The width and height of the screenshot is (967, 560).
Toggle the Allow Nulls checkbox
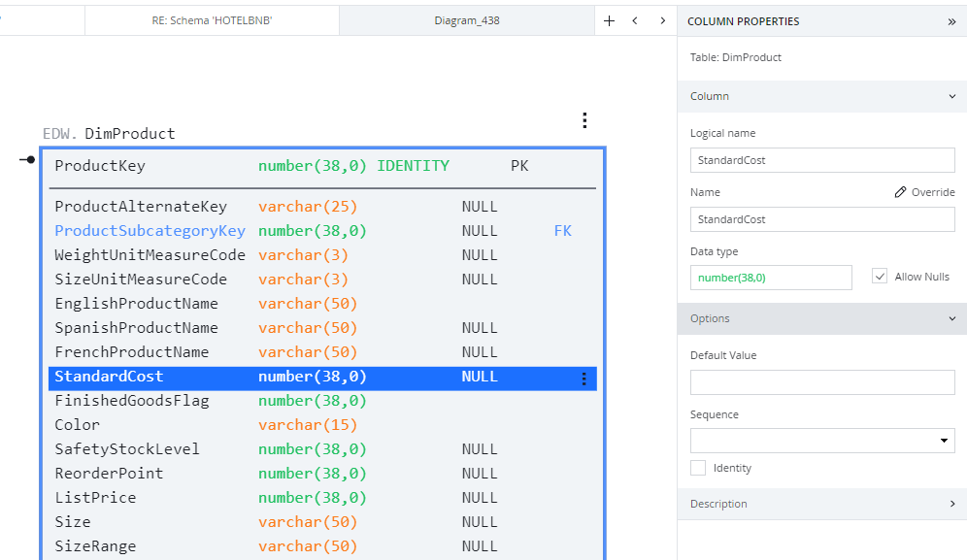pos(880,277)
